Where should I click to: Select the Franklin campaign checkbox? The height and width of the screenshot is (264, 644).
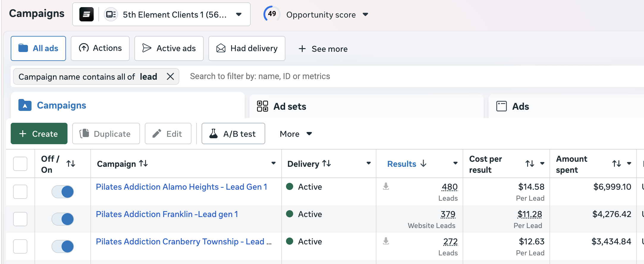pos(20,219)
